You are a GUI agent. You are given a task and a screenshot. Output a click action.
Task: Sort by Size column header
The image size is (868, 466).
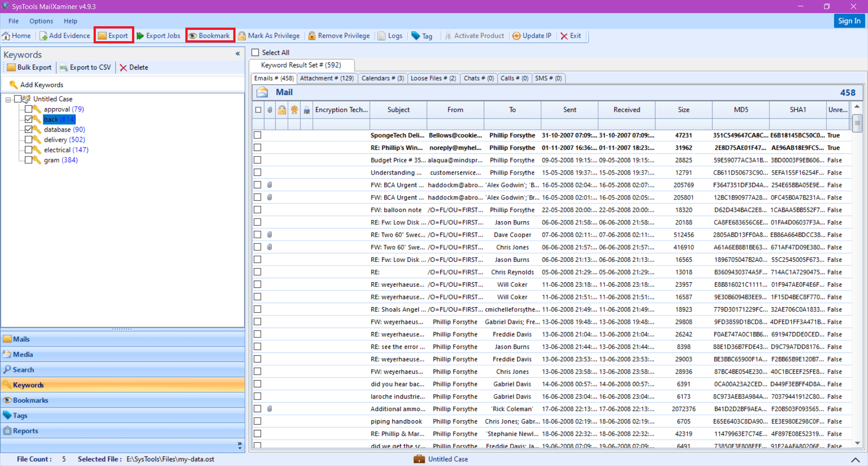coord(684,110)
